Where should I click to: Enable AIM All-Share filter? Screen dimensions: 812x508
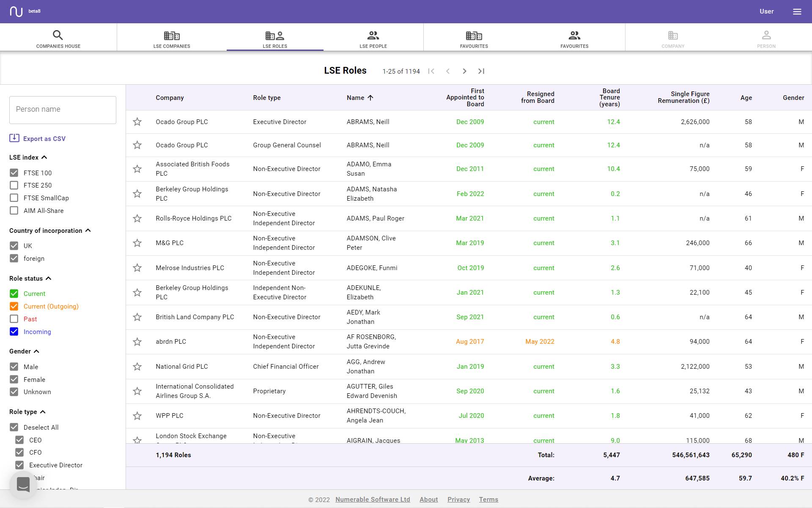point(14,210)
